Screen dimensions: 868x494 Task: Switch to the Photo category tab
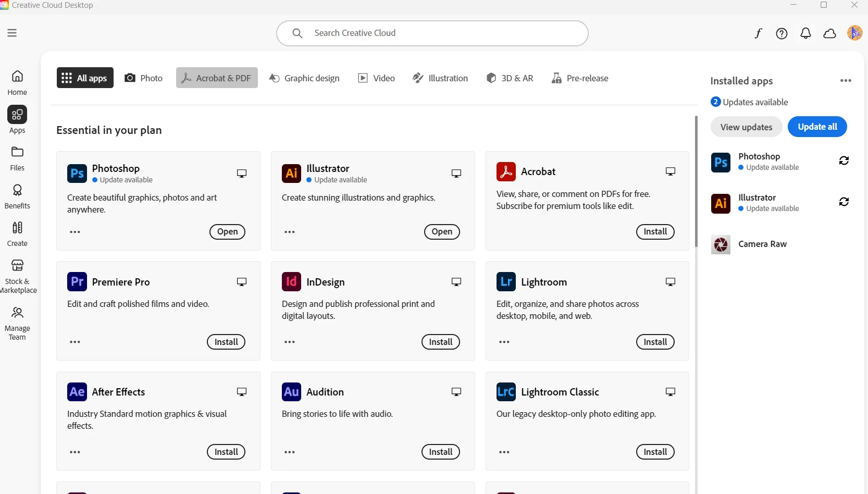(144, 78)
